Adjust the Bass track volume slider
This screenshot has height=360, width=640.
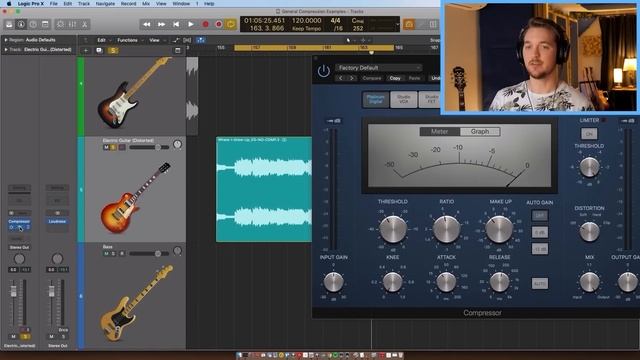pos(158,253)
